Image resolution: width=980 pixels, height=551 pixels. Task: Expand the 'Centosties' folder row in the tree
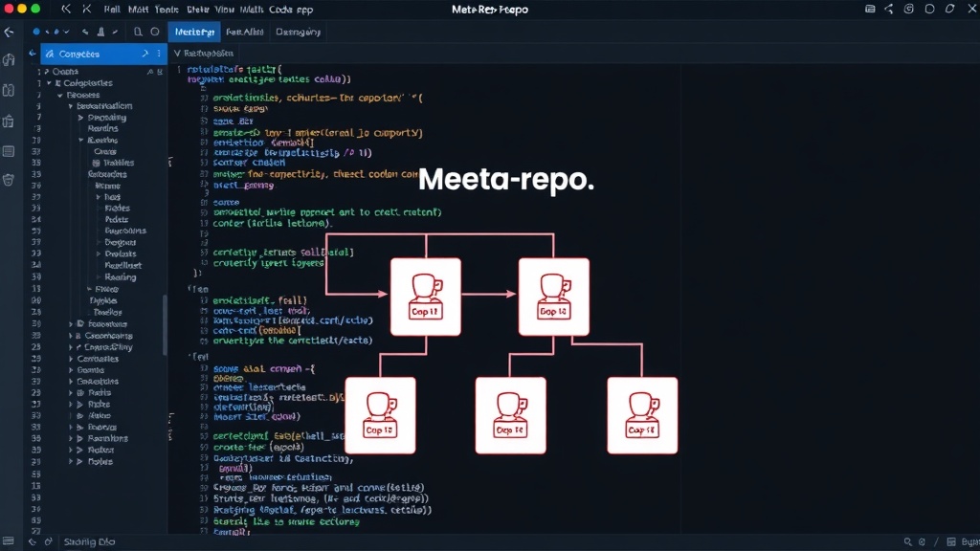coord(71,360)
